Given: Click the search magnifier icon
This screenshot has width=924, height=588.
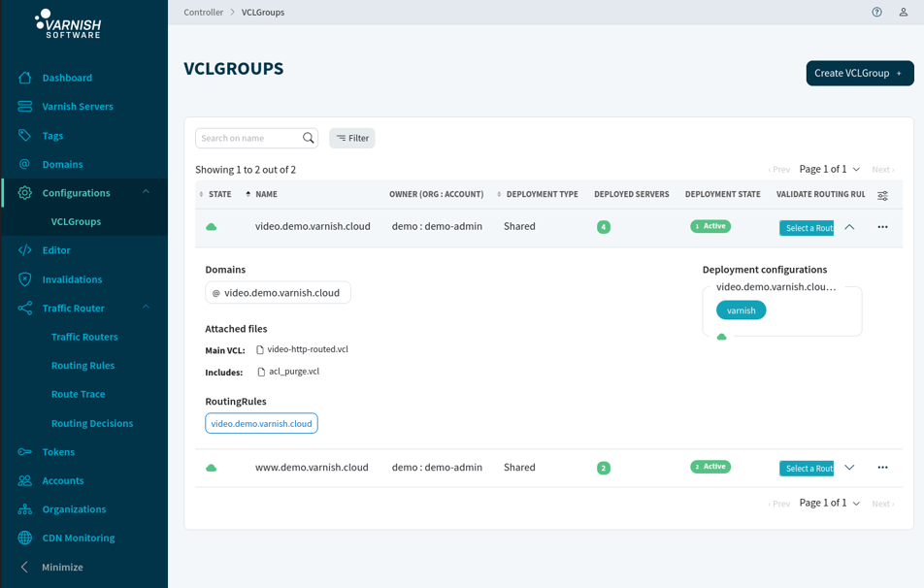Looking at the screenshot, I should [x=309, y=138].
